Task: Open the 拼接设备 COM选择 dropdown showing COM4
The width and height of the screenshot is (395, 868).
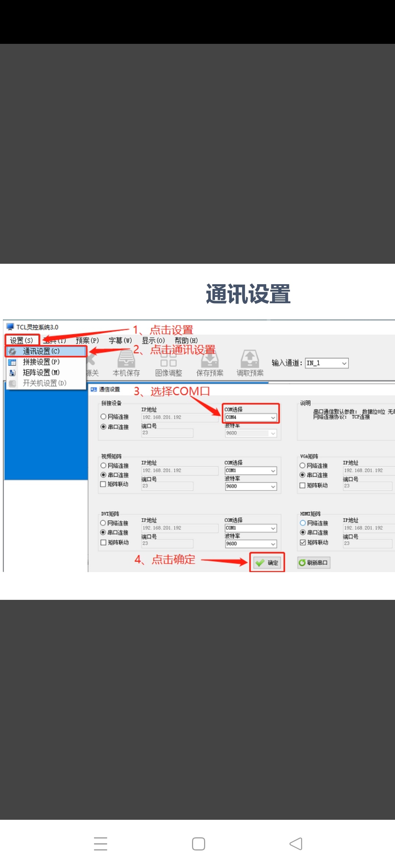Action: 251,417
